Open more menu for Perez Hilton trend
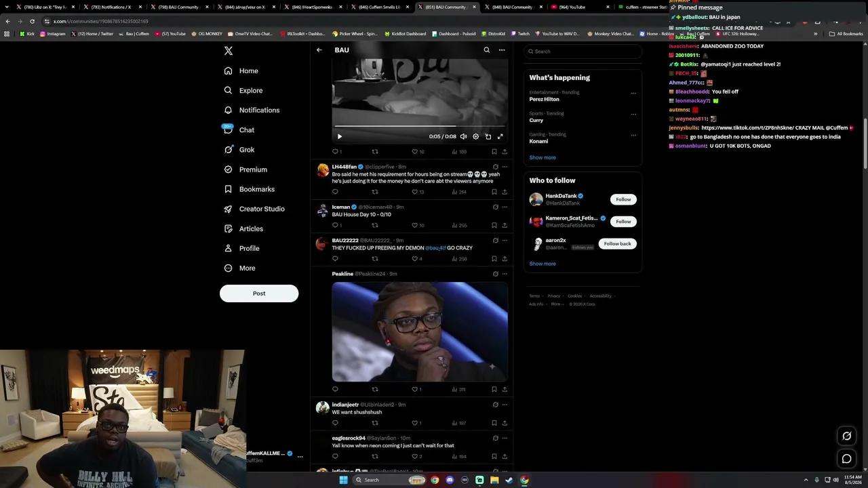The height and width of the screenshot is (488, 868). [633, 93]
